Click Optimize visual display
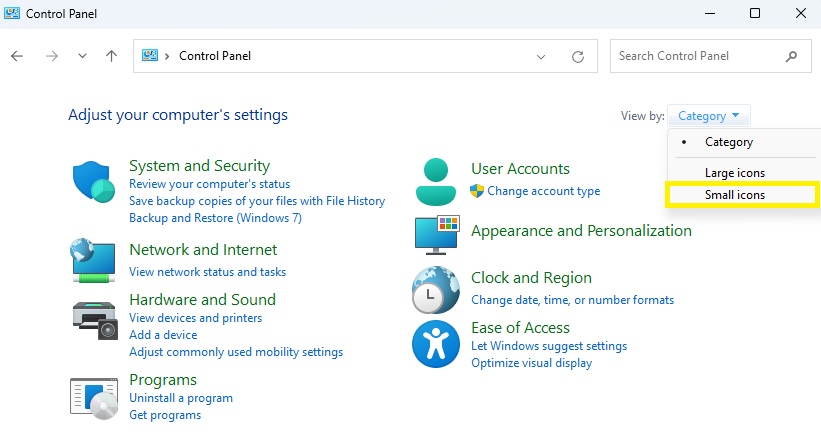The height and width of the screenshot is (446, 821). [531, 363]
